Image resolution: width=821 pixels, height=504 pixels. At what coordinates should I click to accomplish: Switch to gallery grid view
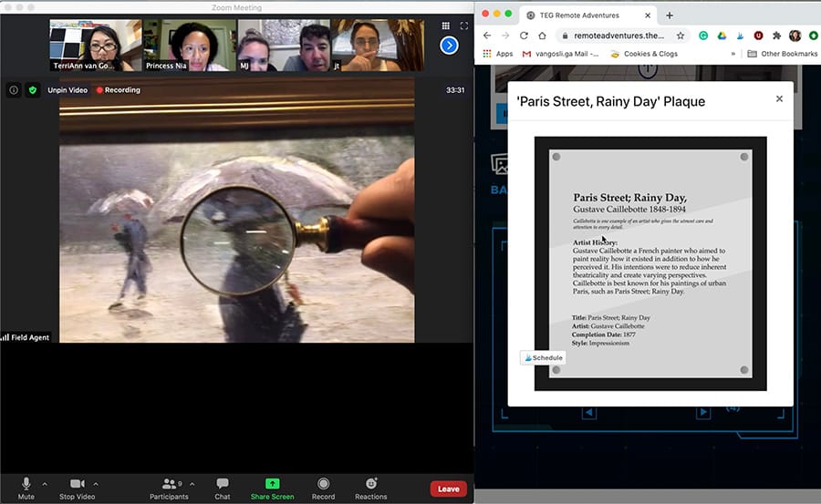445,26
